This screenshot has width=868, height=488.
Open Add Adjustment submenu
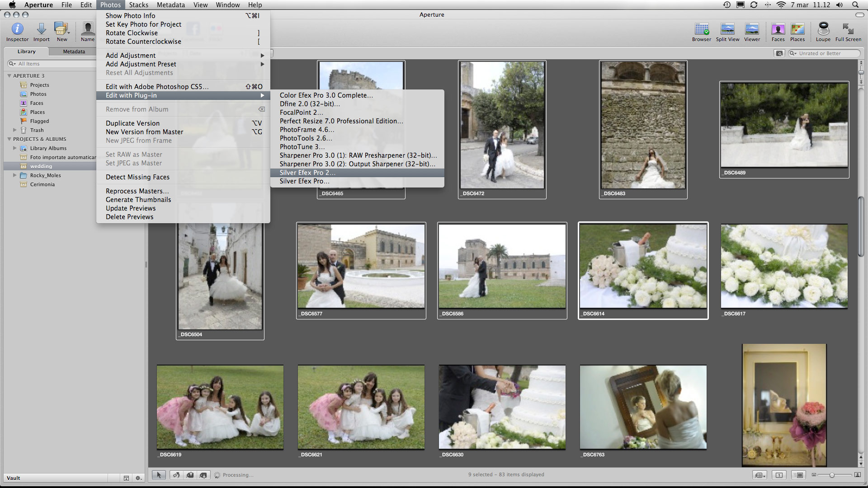pyautogui.click(x=183, y=56)
